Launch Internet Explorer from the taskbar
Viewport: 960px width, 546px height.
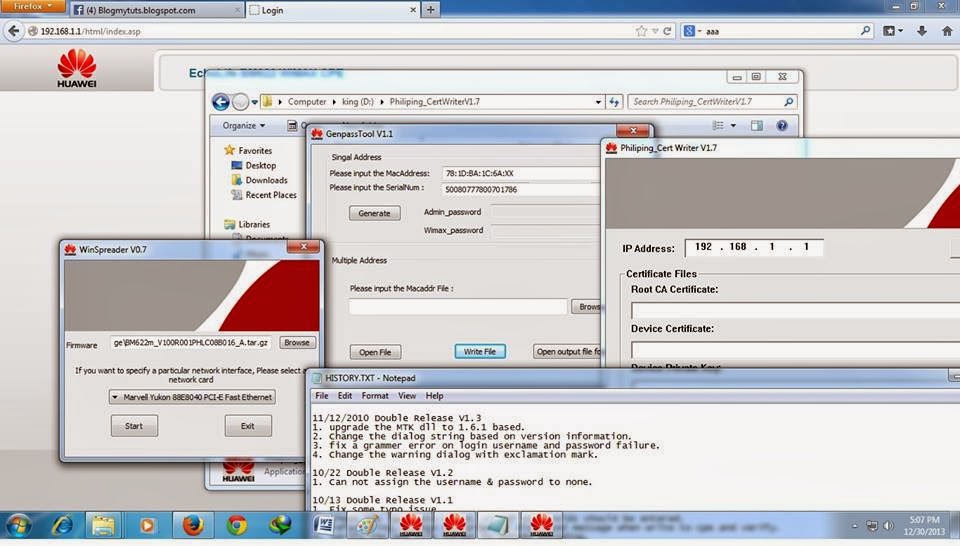click(x=61, y=525)
